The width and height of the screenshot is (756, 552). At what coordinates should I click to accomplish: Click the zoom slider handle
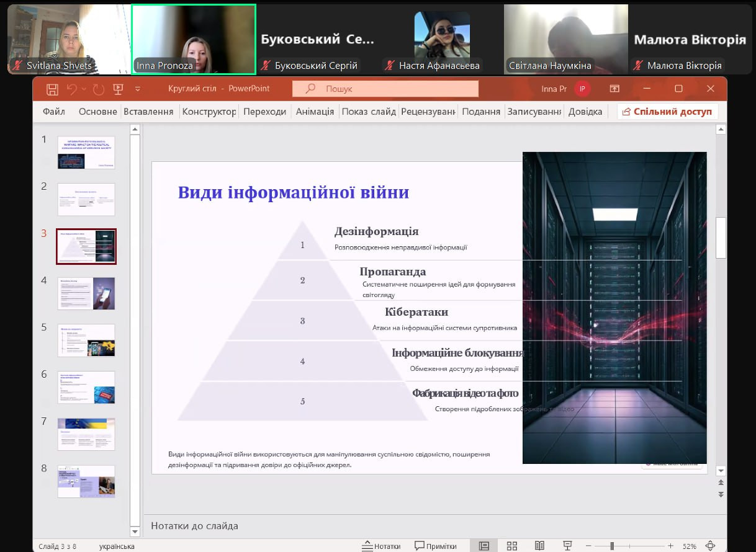point(612,546)
